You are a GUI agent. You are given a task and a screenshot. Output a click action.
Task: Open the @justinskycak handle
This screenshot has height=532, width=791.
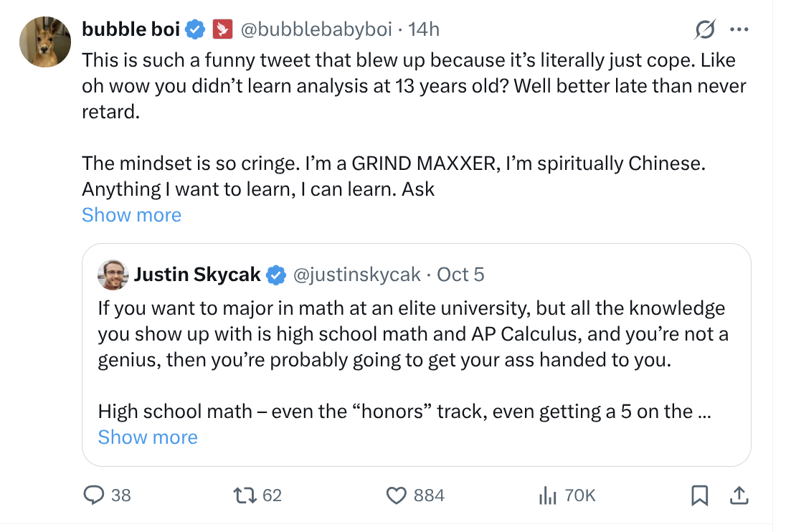click(356, 275)
